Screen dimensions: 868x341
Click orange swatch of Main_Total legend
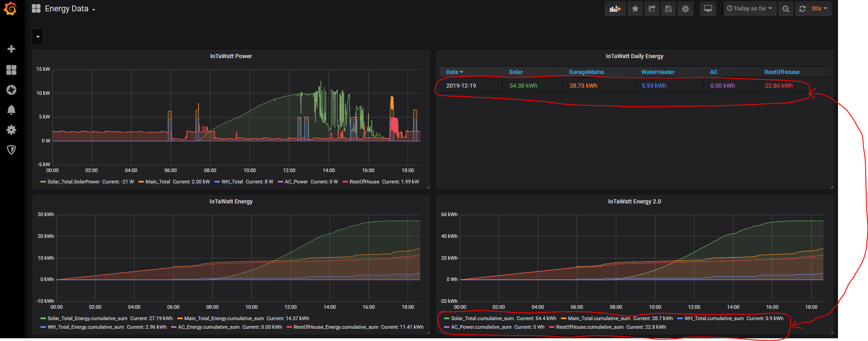(141, 182)
